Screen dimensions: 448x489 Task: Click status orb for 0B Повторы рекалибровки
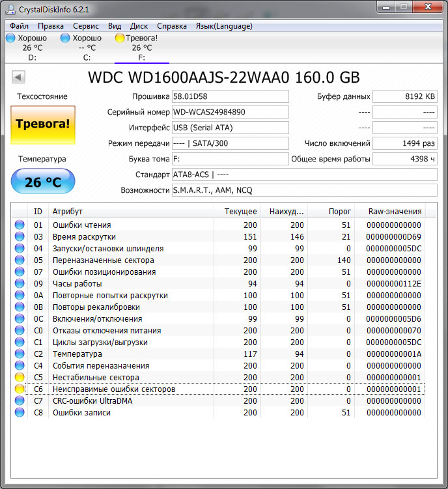(20, 307)
